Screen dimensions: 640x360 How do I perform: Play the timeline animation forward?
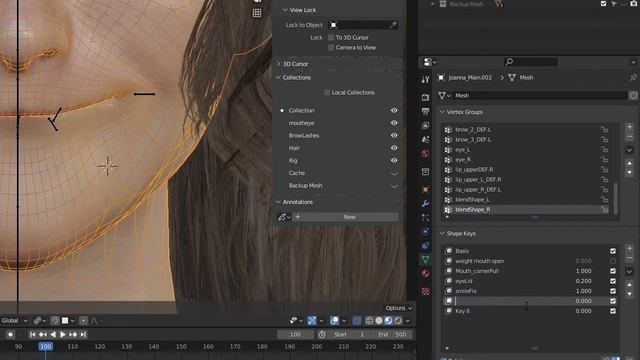tap(62, 334)
